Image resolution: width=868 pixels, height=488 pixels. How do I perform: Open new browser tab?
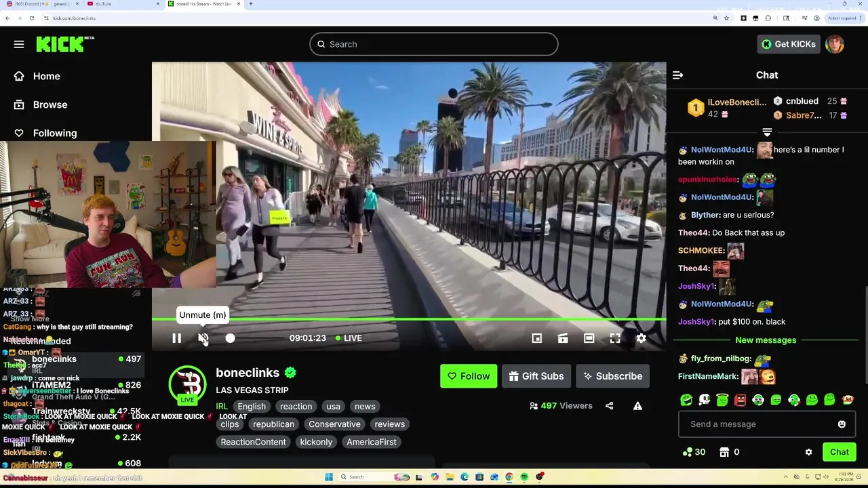tap(251, 4)
